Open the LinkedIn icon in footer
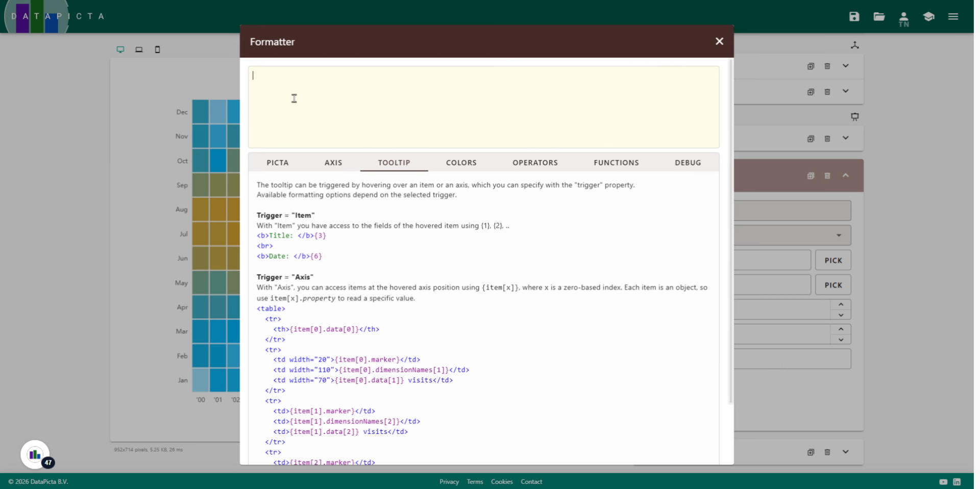The width and height of the screenshot is (980, 489). click(957, 482)
